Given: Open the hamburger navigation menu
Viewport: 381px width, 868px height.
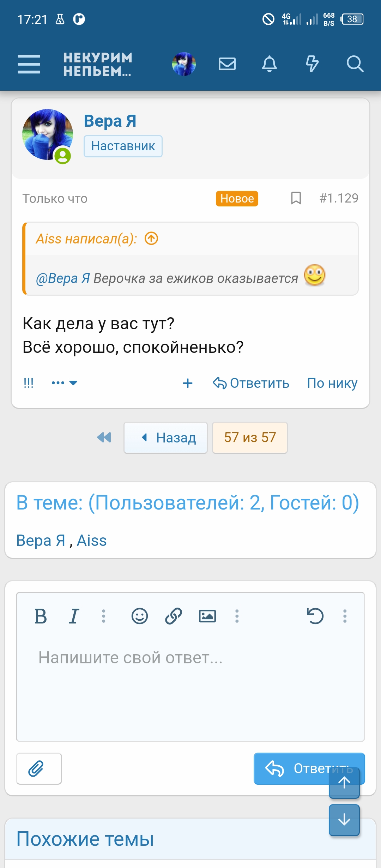Looking at the screenshot, I should click(x=29, y=64).
